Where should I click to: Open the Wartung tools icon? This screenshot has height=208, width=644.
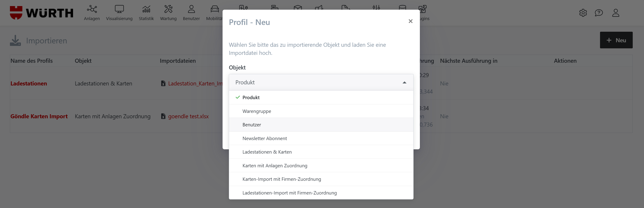[x=168, y=9]
